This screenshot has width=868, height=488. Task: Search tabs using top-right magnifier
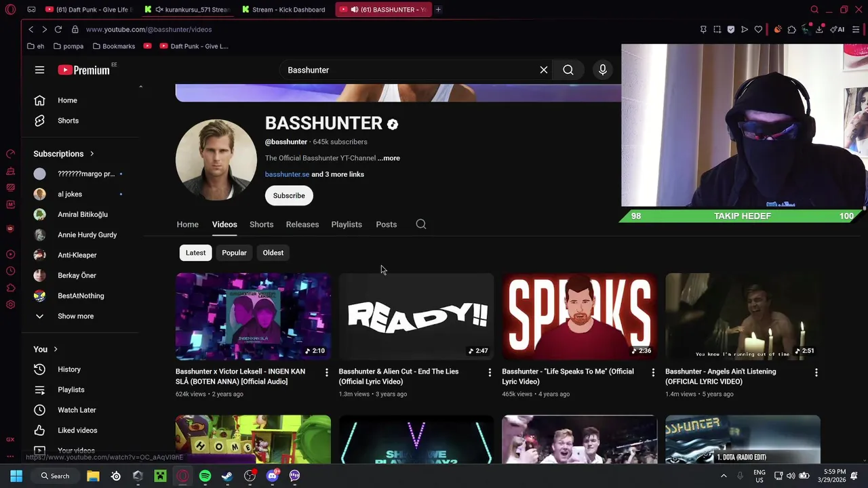point(814,9)
